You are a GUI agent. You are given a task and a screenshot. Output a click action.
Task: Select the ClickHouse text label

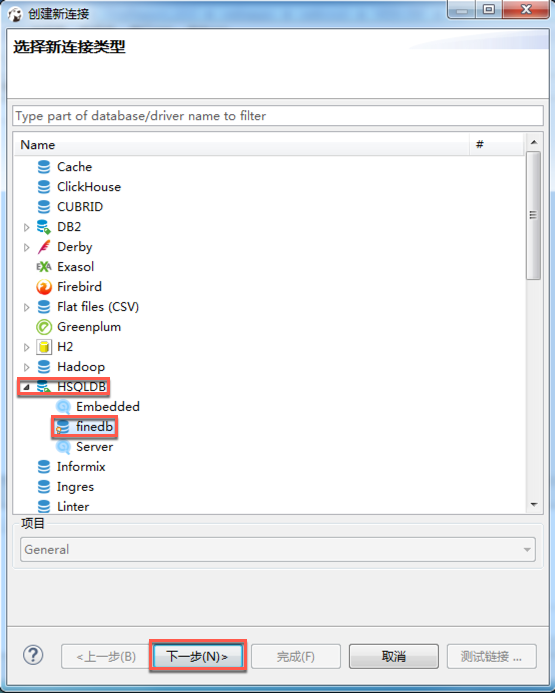(x=89, y=187)
